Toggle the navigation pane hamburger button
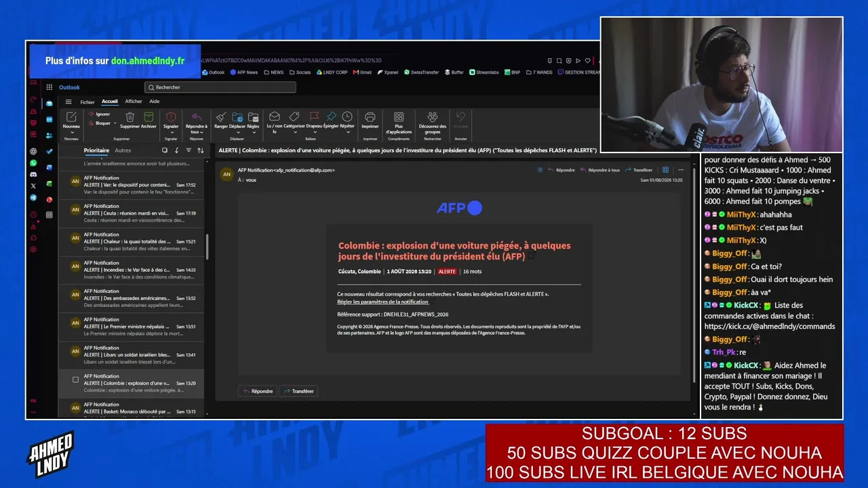Image resolution: width=868 pixels, height=488 pixels. click(68, 102)
